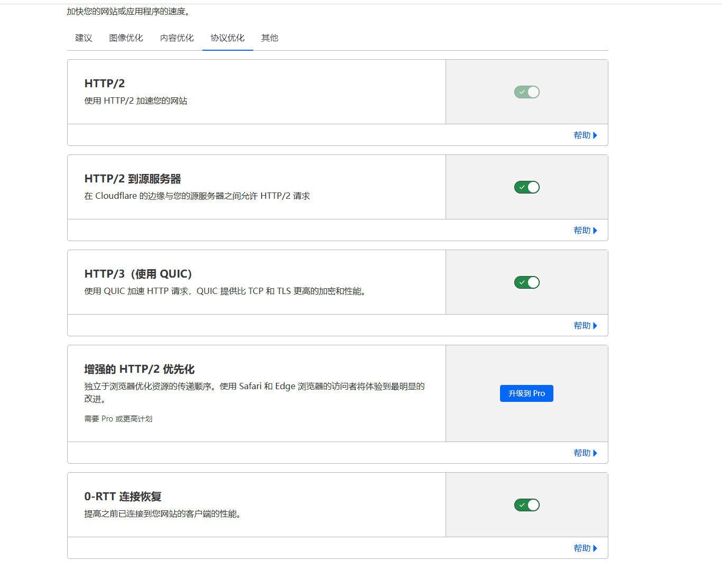Image resolution: width=722 pixels, height=588 pixels.
Task: Switch to the 建议 tab
Action: pyautogui.click(x=83, y=38)
